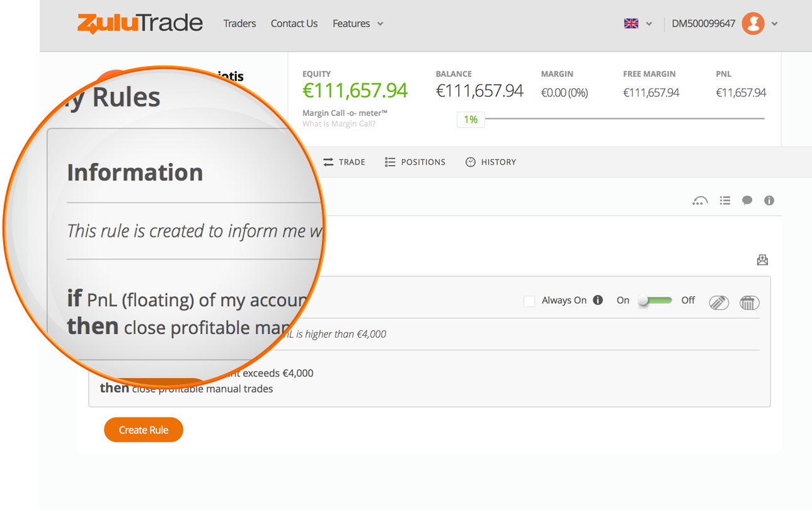Edit the rule with pencil icon

719,302
